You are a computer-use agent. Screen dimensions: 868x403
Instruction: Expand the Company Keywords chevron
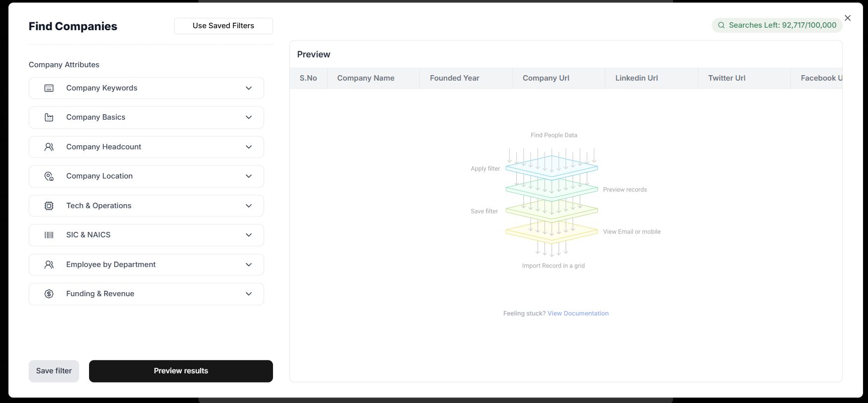249,88
